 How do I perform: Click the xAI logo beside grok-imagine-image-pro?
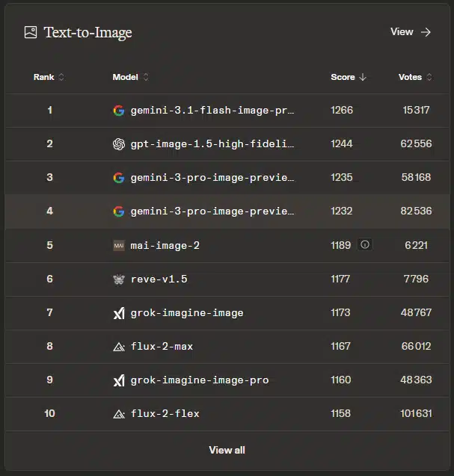click(x=118, y=380)
